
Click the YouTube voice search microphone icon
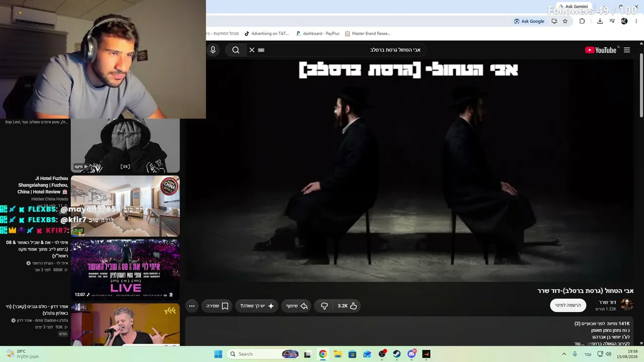click(x=213, y=50)
